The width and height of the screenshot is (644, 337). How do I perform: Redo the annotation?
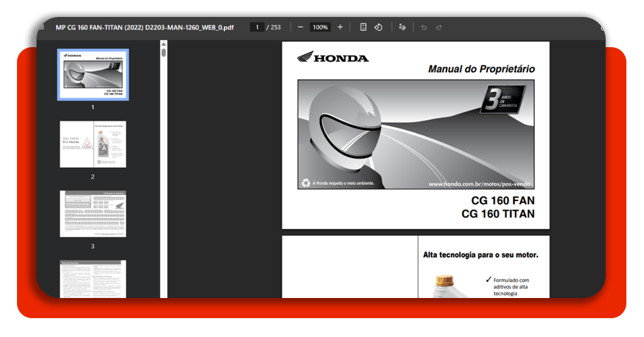pyautogui.click(x=438, y=27)
